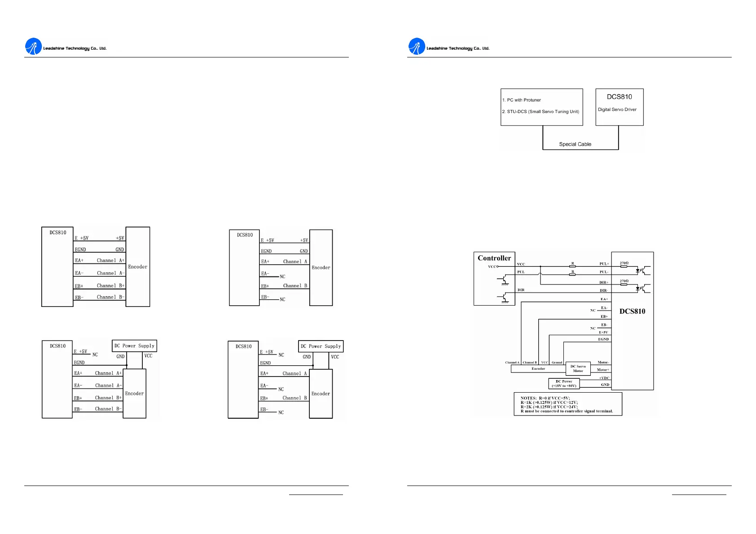Click 'R must be connected to controller signal terminal.'
The height and width of the screenshot is (534, 756).
[567, 411]
